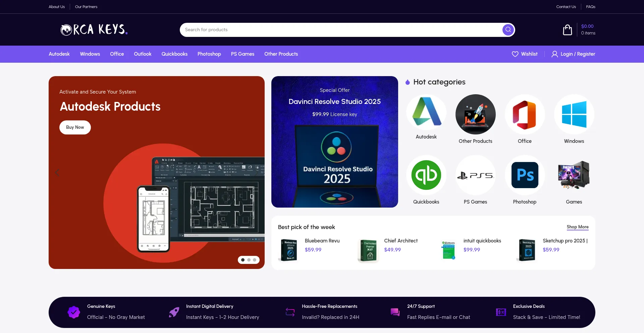Click the Orca Keys logo
The width and height of the screenshot is (644, 333).
click(94, 30)
